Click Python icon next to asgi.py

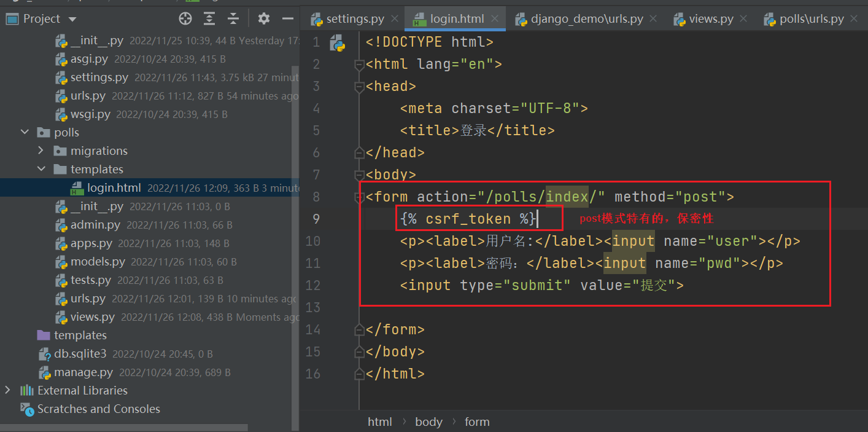pyautogui.click(x=61, y=60)
